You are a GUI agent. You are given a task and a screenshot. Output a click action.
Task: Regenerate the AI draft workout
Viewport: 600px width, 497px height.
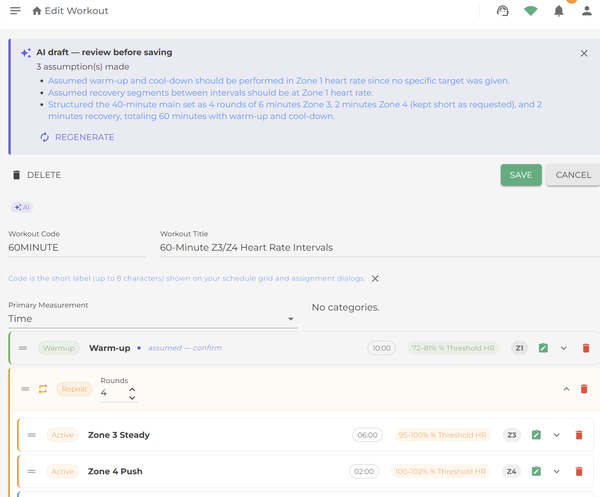coord(77,137)
